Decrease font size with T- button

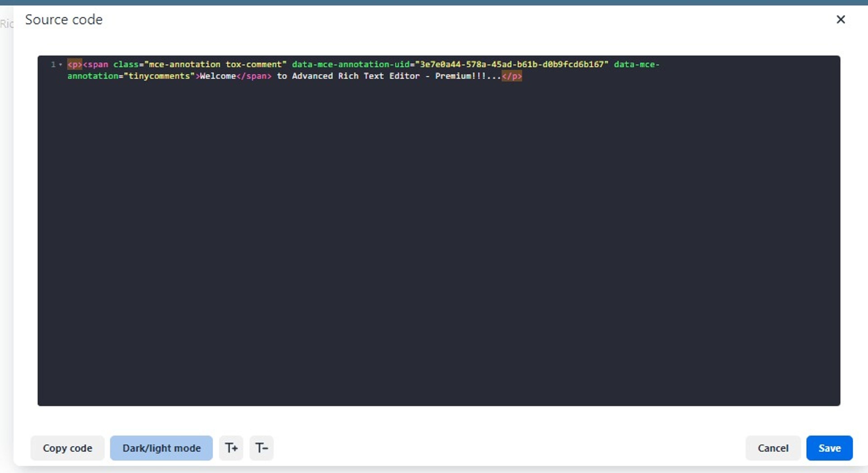[x=262, y=448]
